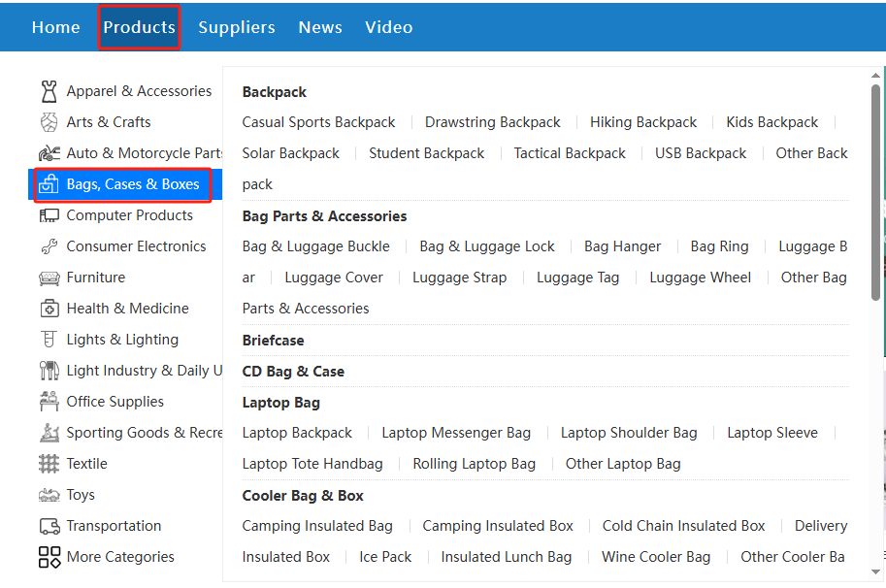Click the Textile grid icon
886x588 pixels.
point(49,464)
